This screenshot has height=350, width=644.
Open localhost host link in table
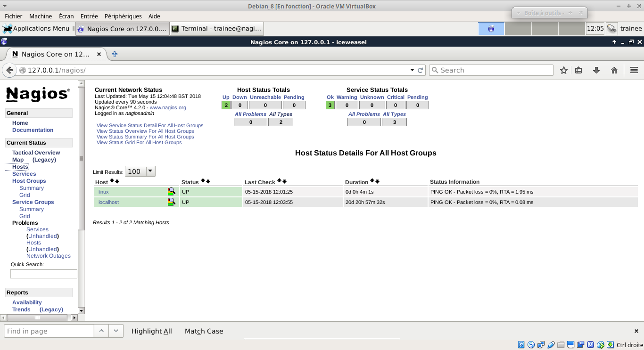(108, 202)
